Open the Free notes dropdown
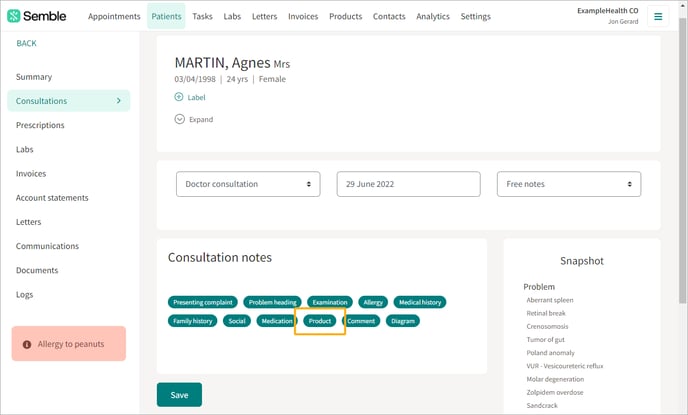Viewport: 688px width, 415px height. [x=569, y=184]
